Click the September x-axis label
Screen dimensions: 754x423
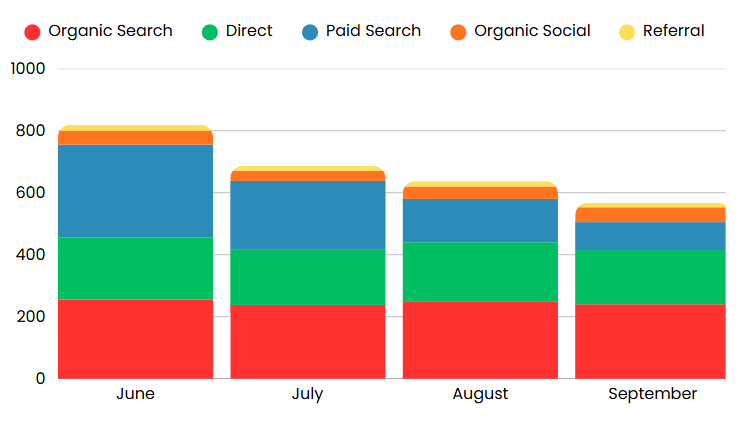coord(652,394)
